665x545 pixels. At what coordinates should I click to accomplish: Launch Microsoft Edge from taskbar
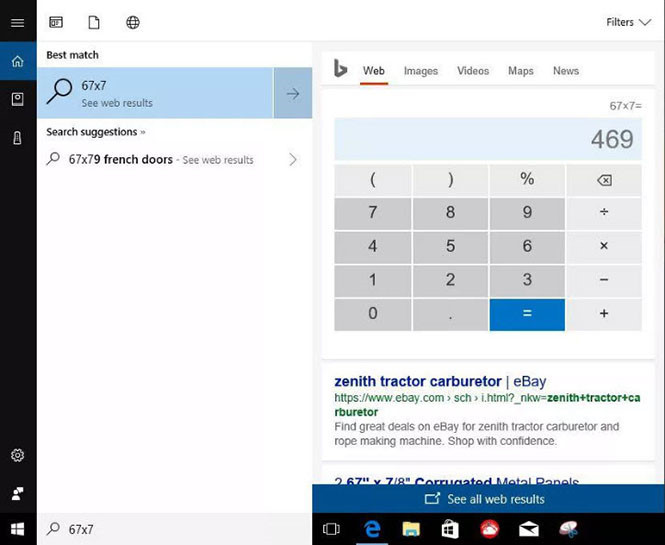(x=372, y=529)
